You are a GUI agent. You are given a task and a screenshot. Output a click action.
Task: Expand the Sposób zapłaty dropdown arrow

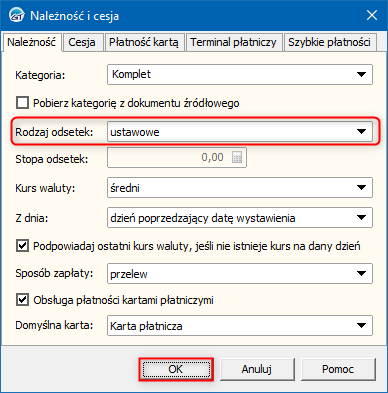pyautogui.click(x=361, y=273)
